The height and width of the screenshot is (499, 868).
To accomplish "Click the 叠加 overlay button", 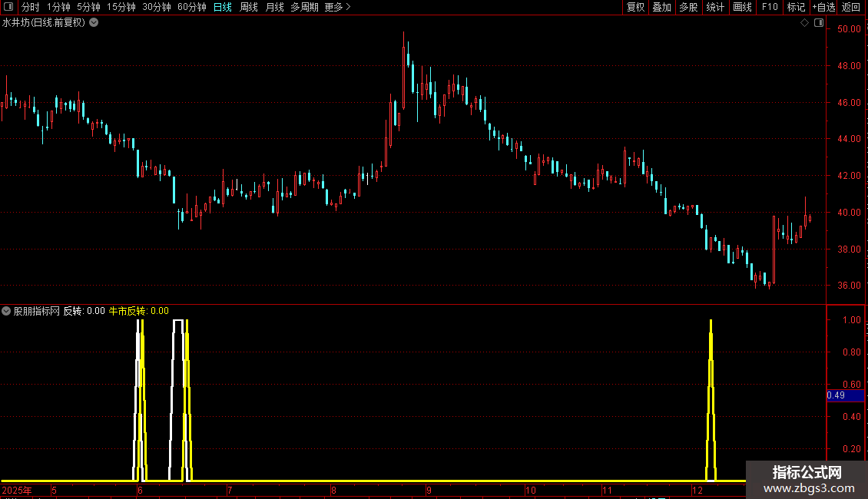I will coord(661,7).
